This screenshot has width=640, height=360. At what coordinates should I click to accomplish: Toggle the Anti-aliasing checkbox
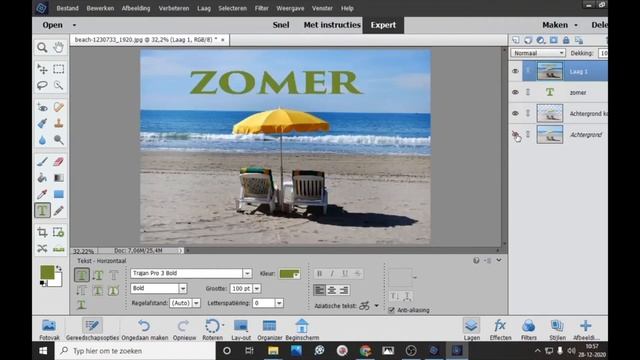click(x=391, y=310)
